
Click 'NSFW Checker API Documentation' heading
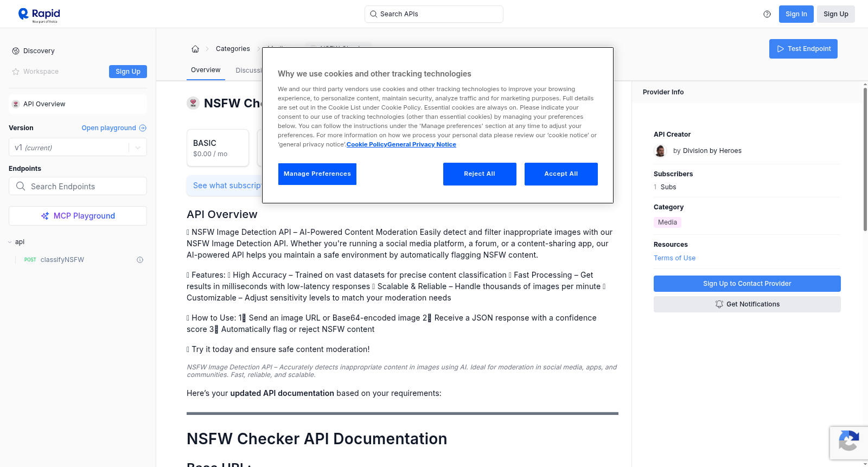tap(317, 438)
